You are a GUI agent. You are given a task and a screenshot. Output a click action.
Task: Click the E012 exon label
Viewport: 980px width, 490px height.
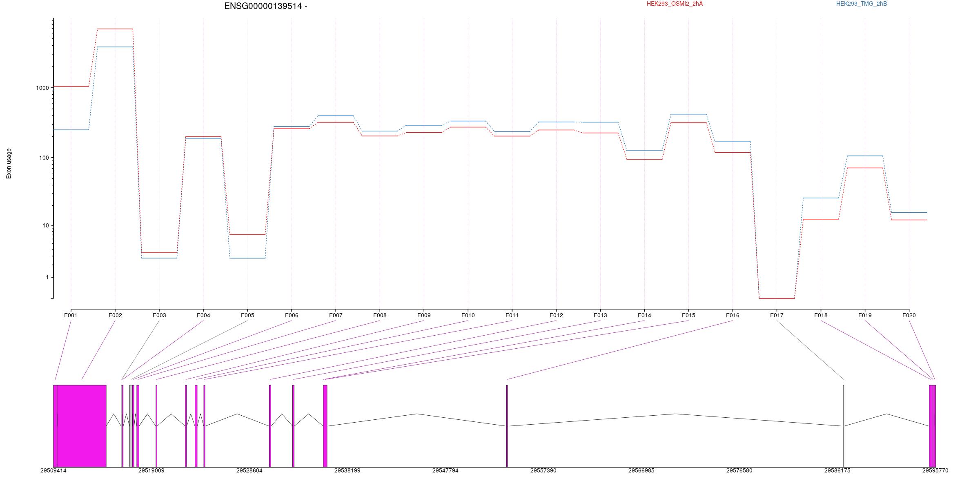[x=556, y=315]
